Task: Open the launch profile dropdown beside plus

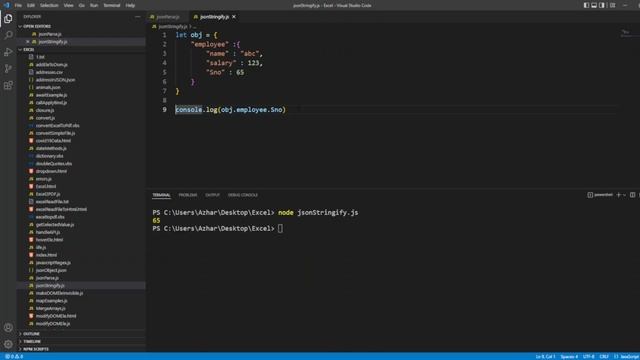Action: click(x=624, y=195)
